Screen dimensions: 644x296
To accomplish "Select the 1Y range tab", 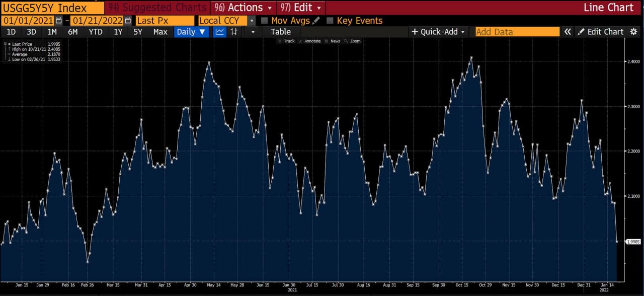I will 118,32.
